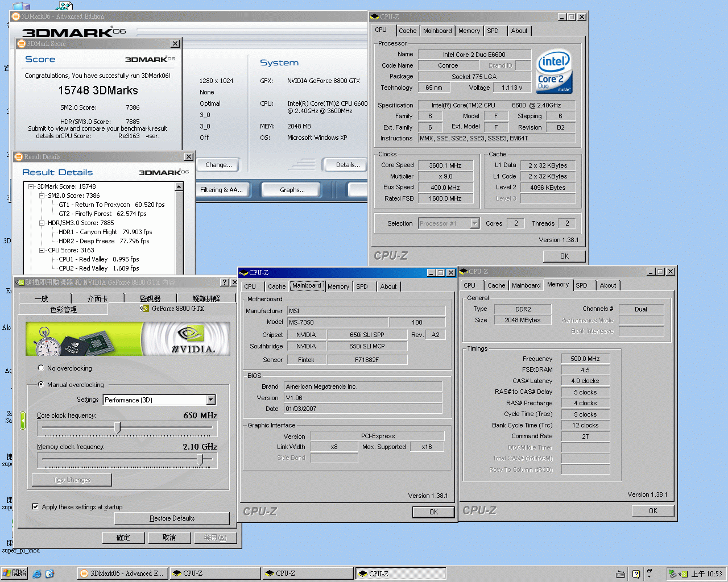
Task: Open the 監視器 tab
Action: pyautogui.click(x=150, y=298)
